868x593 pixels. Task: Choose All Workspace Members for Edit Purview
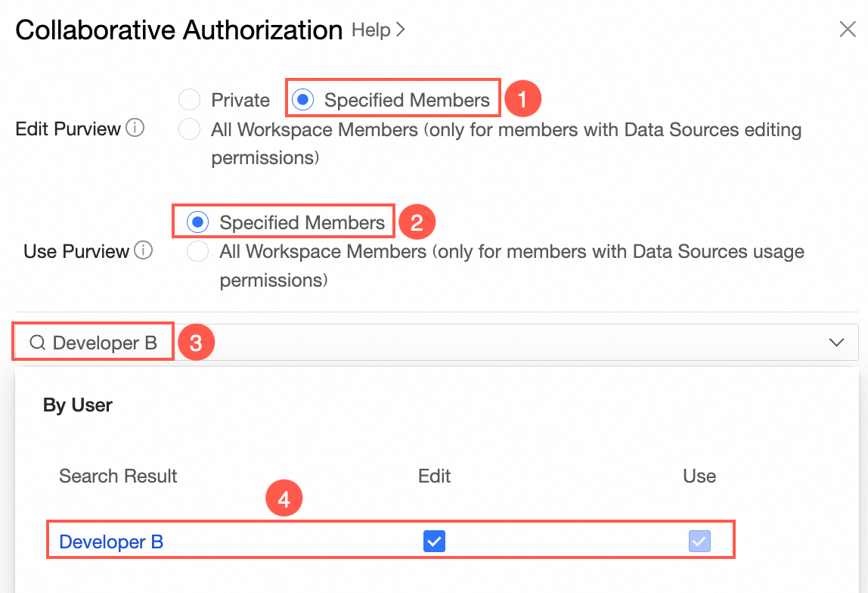tap(189, 129)
